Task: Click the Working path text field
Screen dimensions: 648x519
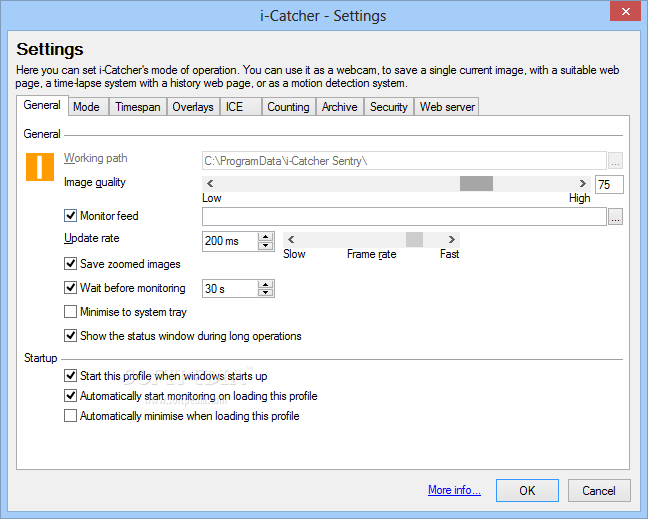Action: [x=404, y=161]
